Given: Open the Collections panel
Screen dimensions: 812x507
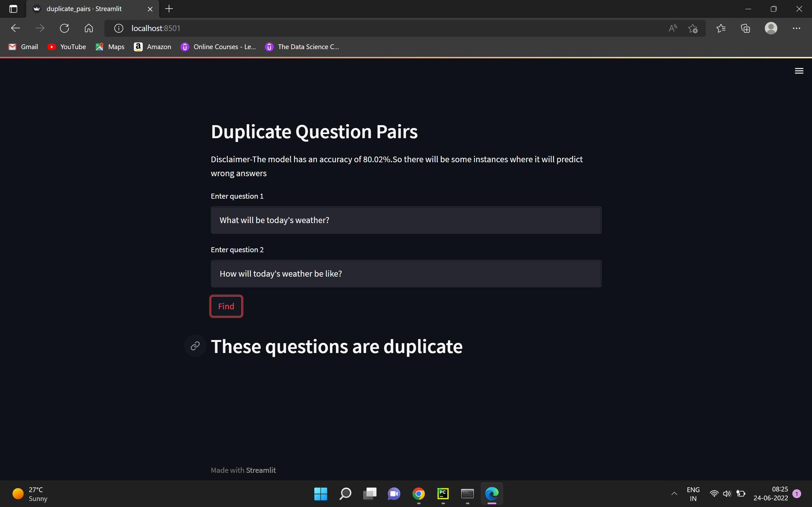Looking at the screenshot, I should (x=745, y=28).
